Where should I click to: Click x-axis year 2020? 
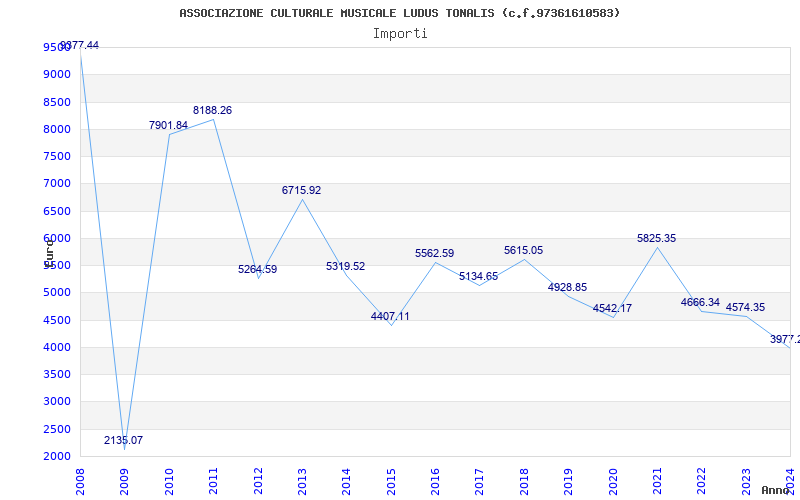pyautogui.click(x=613, y=482)
